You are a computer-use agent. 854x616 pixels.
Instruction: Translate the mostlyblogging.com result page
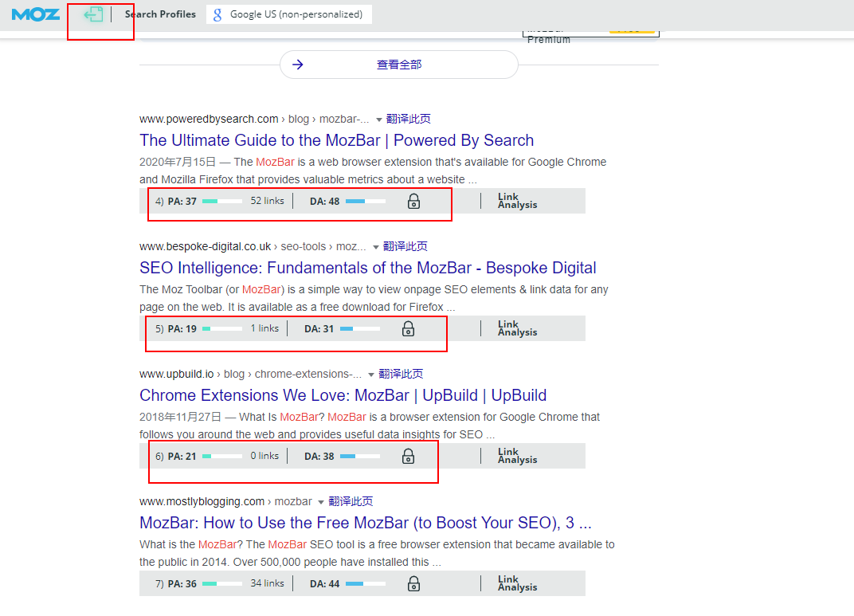(x=351, y=501)
